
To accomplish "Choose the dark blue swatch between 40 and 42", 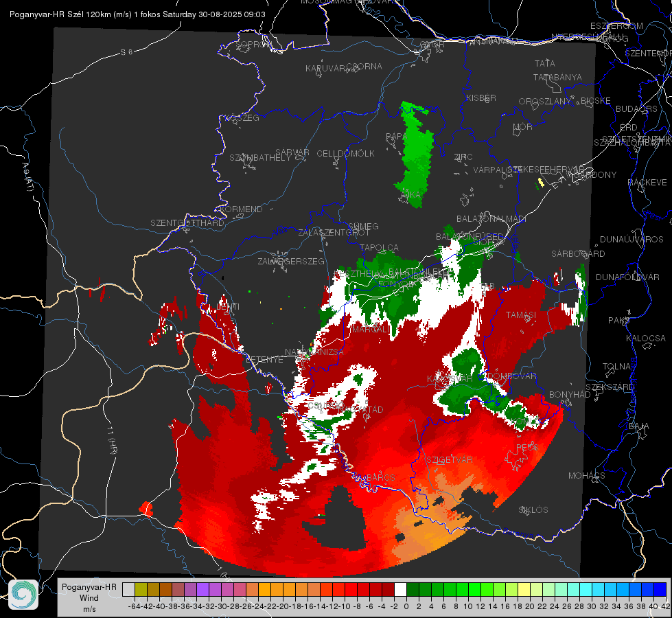I will (x=660, y=589).
